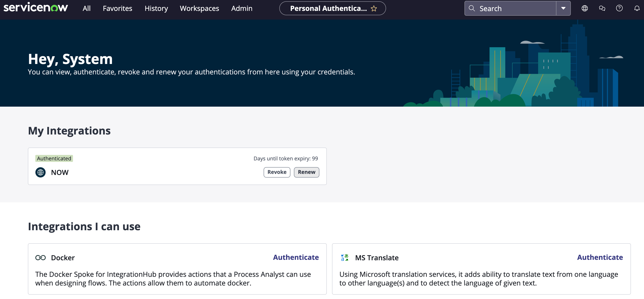
Task: Click the 'Integrations I can use' heading
Action: point(84,226)
